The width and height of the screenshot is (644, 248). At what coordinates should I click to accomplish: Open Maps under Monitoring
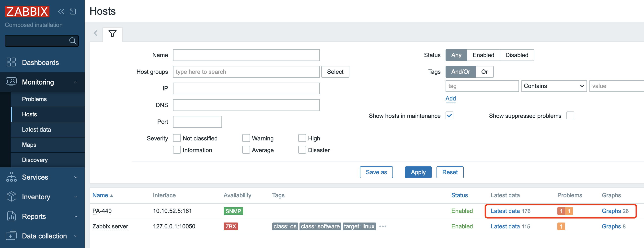pyautogui.click(x=47, y=145)
